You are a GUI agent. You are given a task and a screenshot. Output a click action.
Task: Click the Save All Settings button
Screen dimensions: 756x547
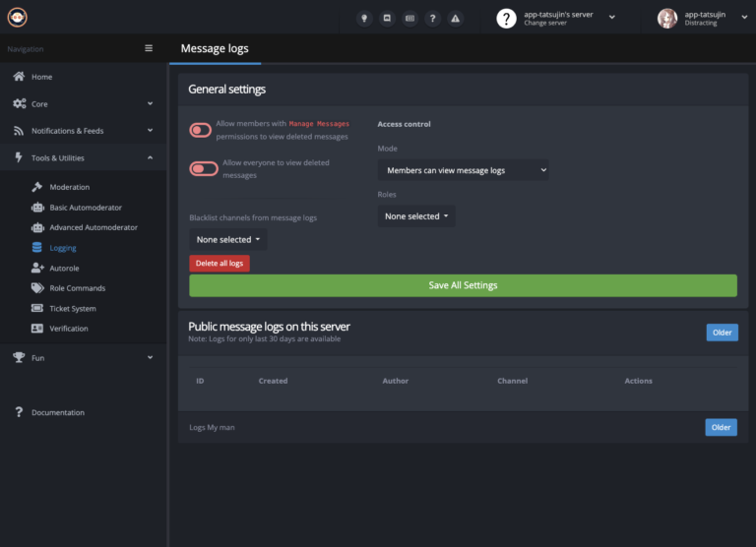click(463, 285)
